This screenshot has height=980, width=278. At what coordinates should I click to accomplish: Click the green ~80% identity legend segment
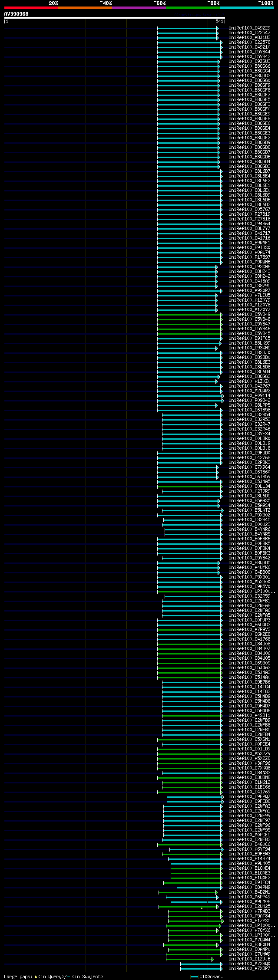point(193,8)
